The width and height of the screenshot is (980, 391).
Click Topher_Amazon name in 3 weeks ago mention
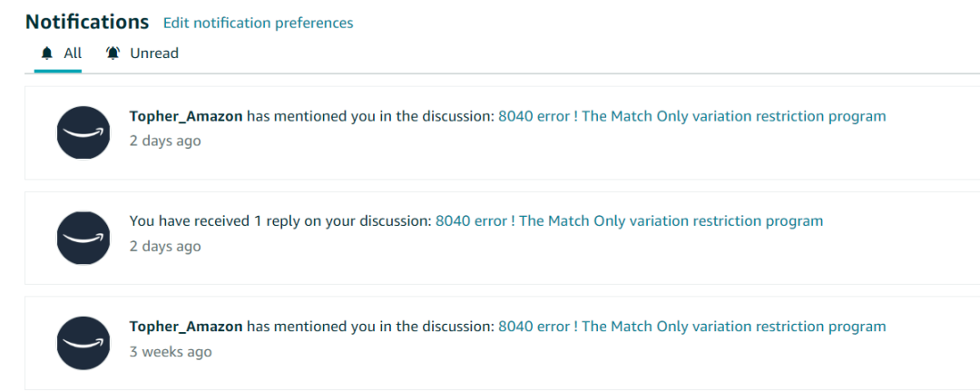pos(186,327)
